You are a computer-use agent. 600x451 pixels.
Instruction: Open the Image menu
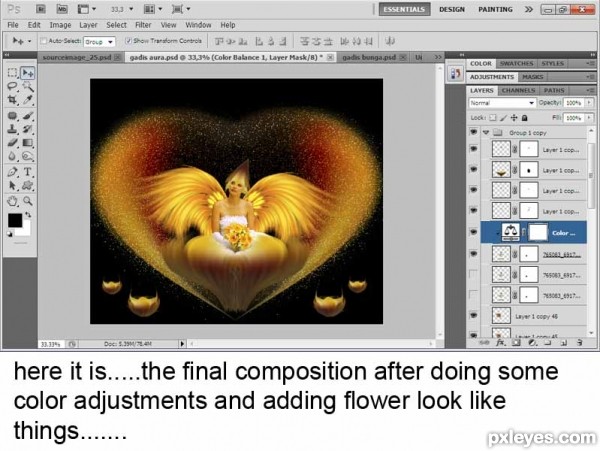[x=60, y=25]
